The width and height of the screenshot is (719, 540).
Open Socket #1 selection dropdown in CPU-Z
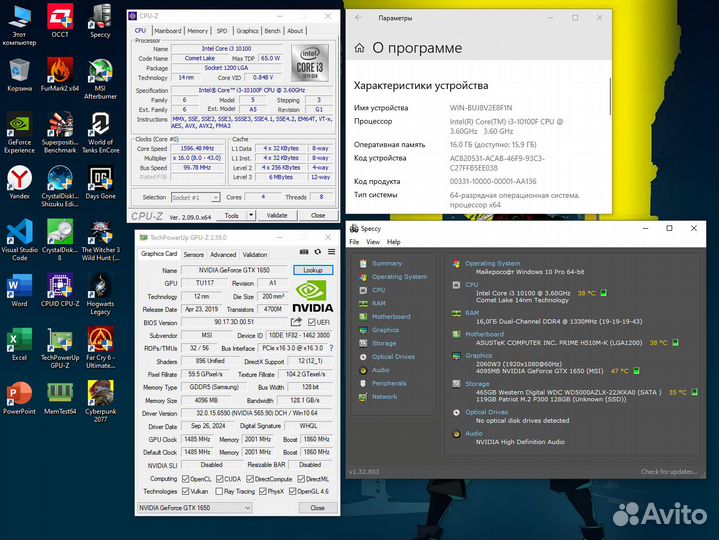coord(195,198)
